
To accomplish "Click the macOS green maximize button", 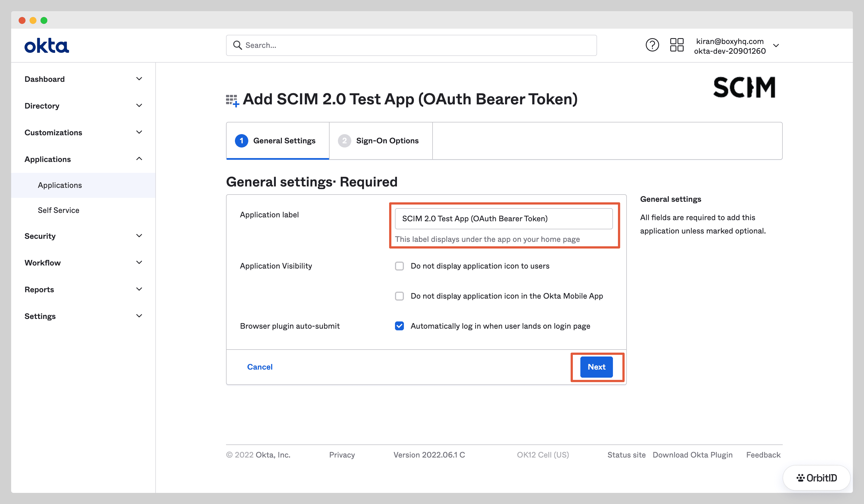I will point(44,20).
